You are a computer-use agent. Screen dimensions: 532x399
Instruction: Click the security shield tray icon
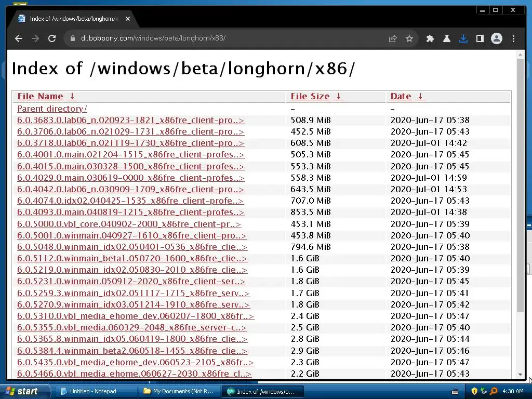click(474, 391)
